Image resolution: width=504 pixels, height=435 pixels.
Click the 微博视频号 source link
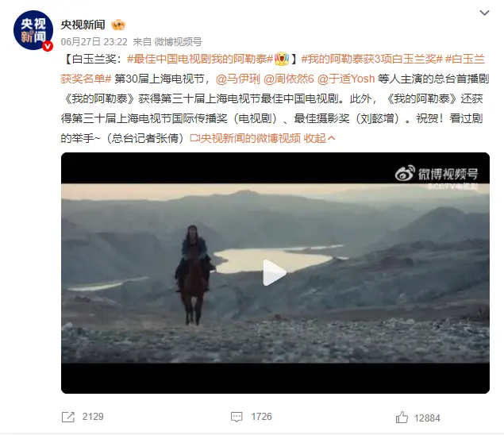[178, 42]
